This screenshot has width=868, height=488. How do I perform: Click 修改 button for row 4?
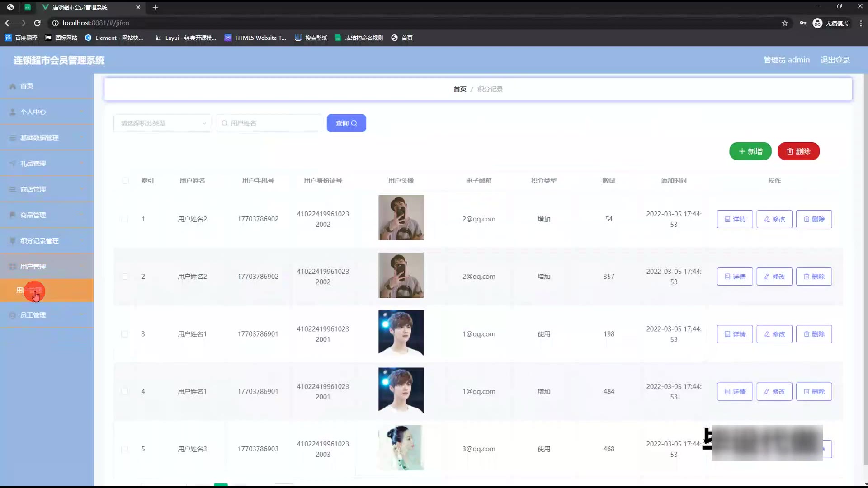click(774, 391)
